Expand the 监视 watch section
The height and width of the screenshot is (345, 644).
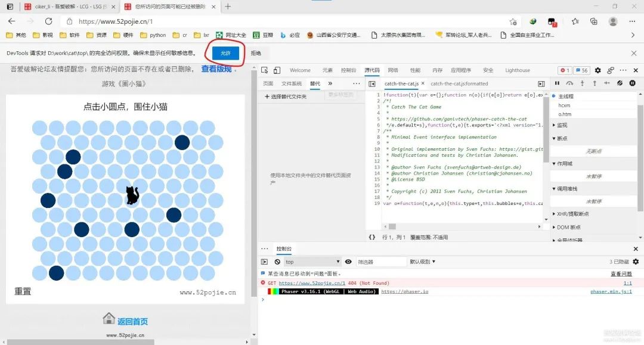point(562,125)
